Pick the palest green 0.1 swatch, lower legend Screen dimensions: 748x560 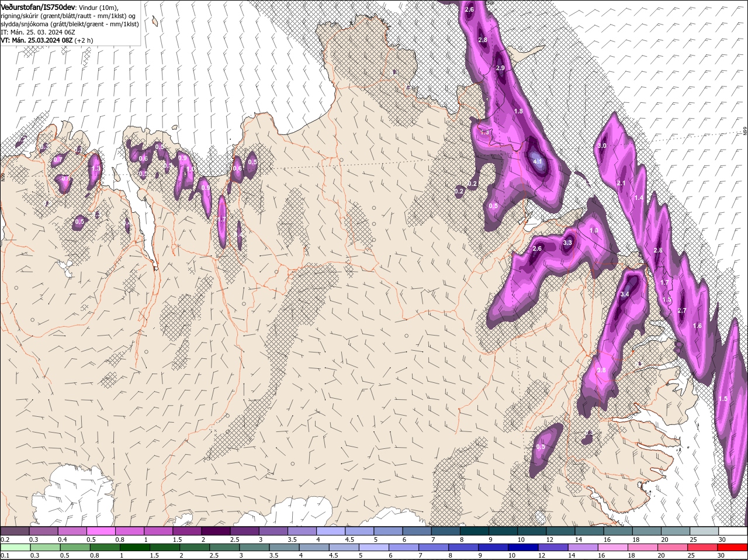[15, 547]
